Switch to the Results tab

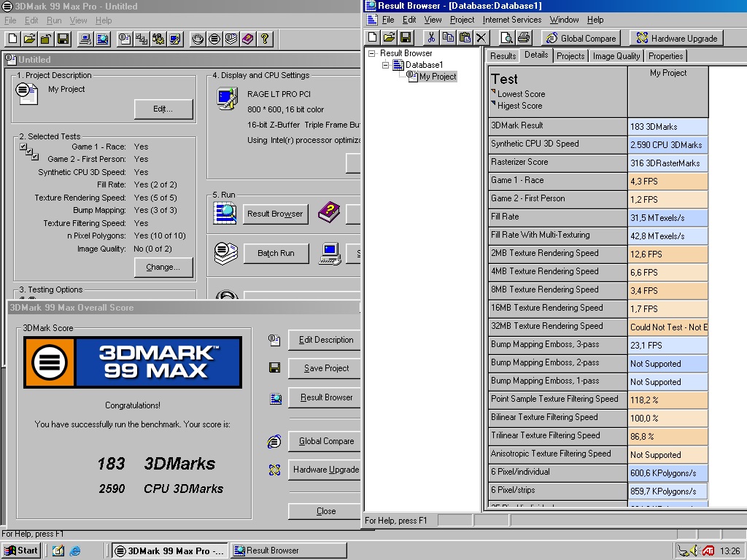tap(503, 56)
